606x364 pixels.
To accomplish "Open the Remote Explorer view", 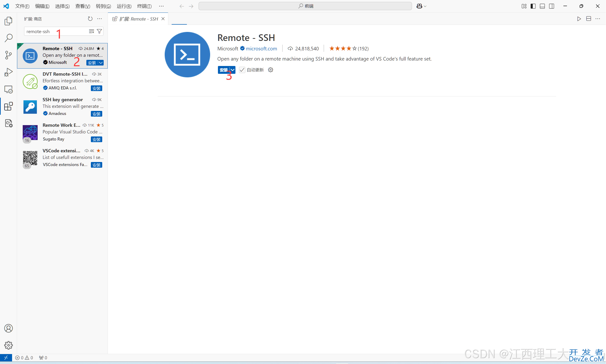I will tap(8, 89).
